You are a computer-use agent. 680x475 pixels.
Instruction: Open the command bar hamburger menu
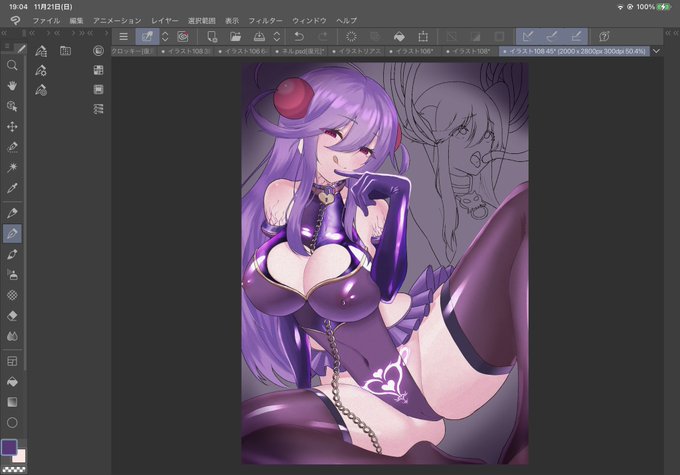click(x=124, y=36)
